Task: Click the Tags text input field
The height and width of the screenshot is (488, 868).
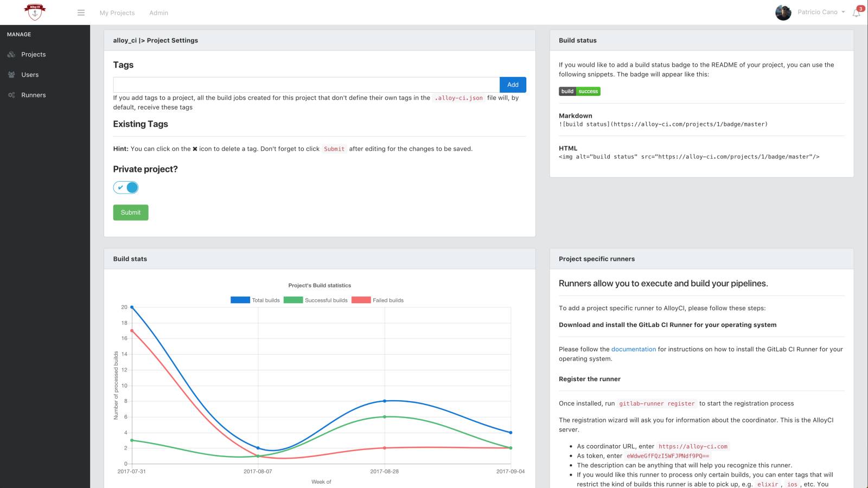Action: click(x=306, y=85)
